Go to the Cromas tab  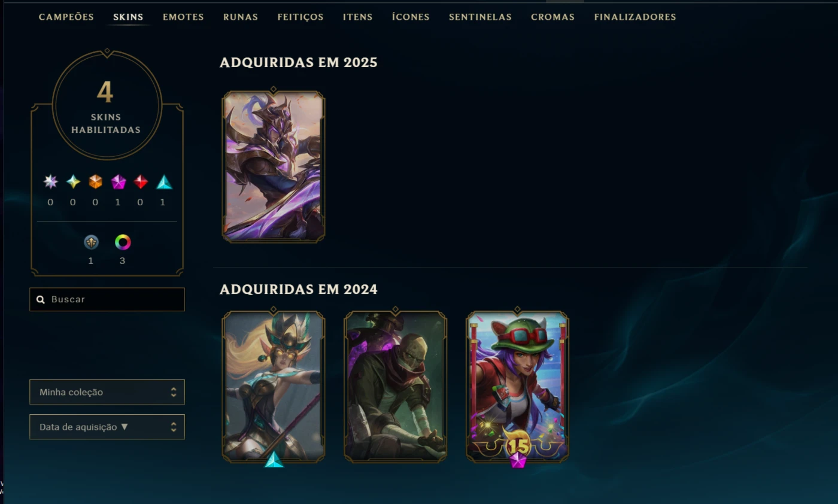(552, 17)
